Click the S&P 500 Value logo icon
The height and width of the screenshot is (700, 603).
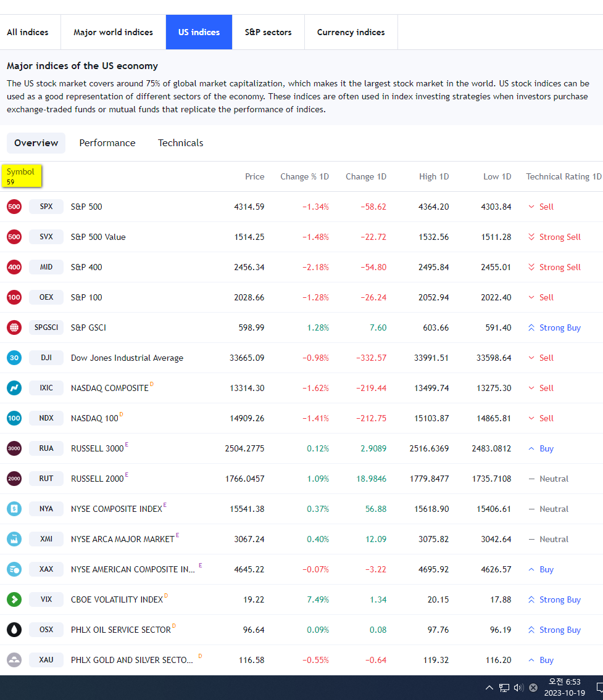click(14, 237)
